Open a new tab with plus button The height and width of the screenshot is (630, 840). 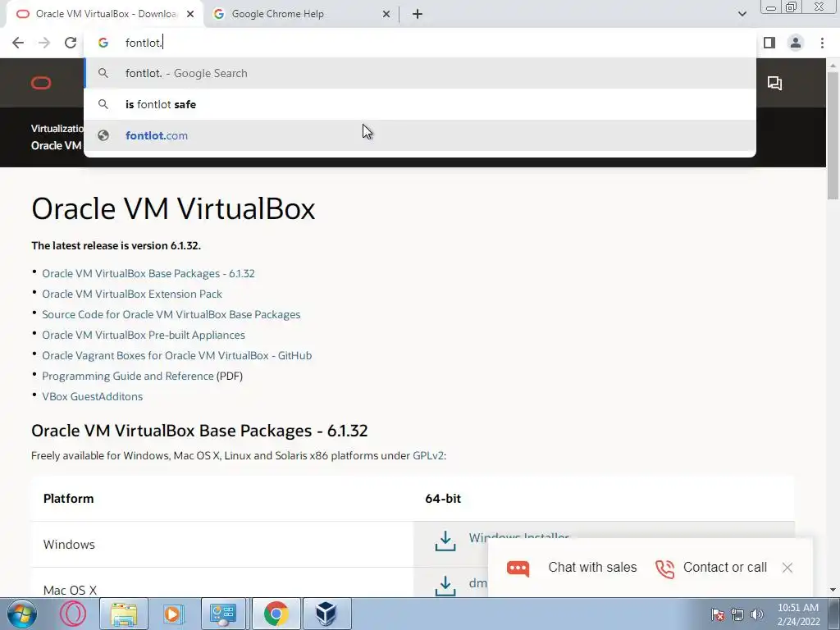coord(418,15)
